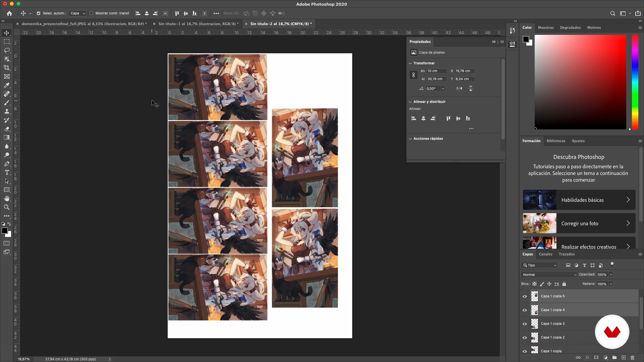Switch to domestika_proyectofinal_full.JPEG document tab

(84, 24)
